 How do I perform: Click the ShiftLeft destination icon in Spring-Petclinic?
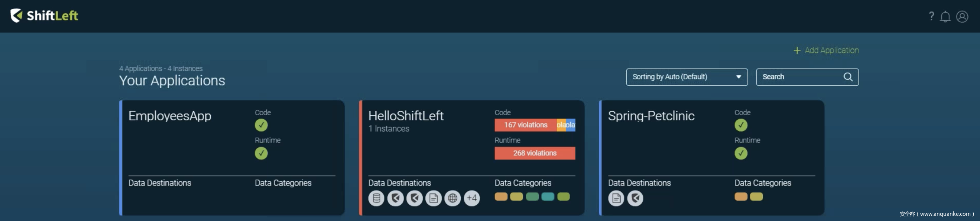[635, 198]
